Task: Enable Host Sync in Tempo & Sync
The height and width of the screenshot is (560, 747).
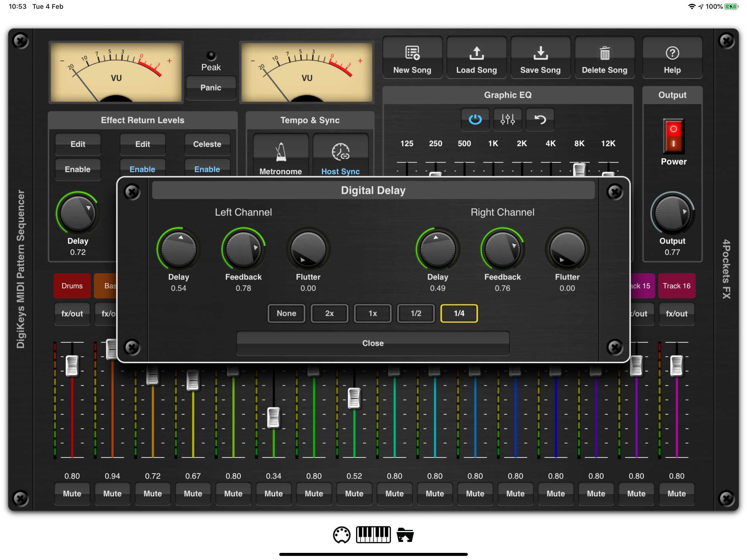Action: (340, 155)
